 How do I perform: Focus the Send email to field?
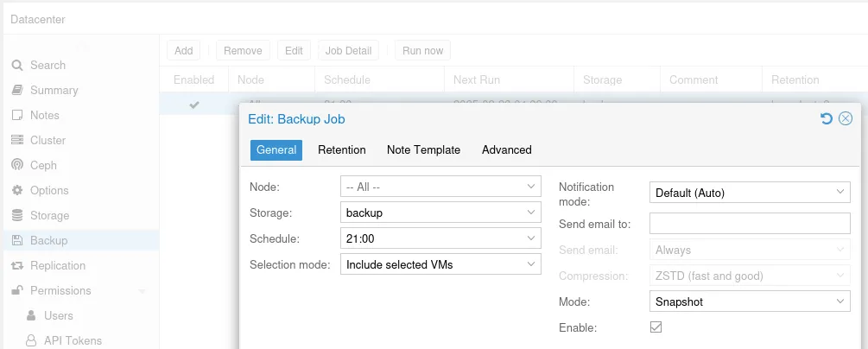coord(750,224)
